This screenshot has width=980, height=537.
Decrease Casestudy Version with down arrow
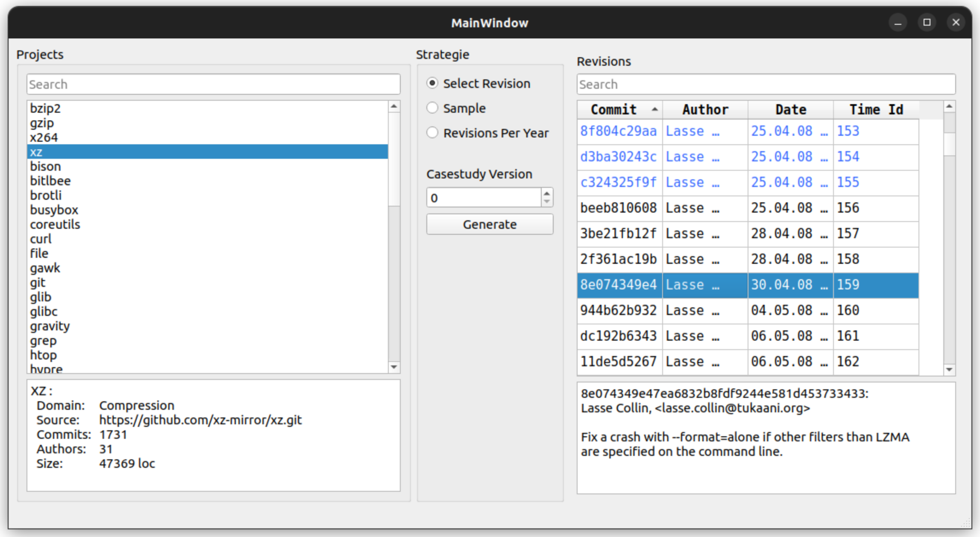547,202
